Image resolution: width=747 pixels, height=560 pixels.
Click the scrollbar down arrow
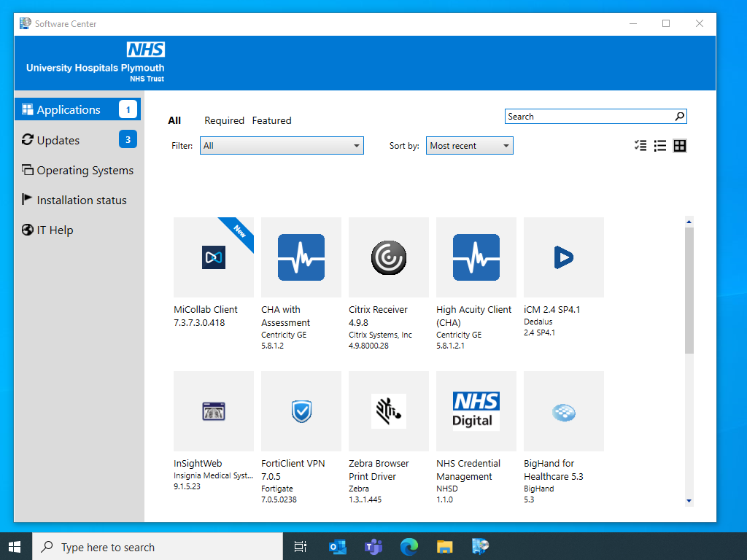(689, 501)
